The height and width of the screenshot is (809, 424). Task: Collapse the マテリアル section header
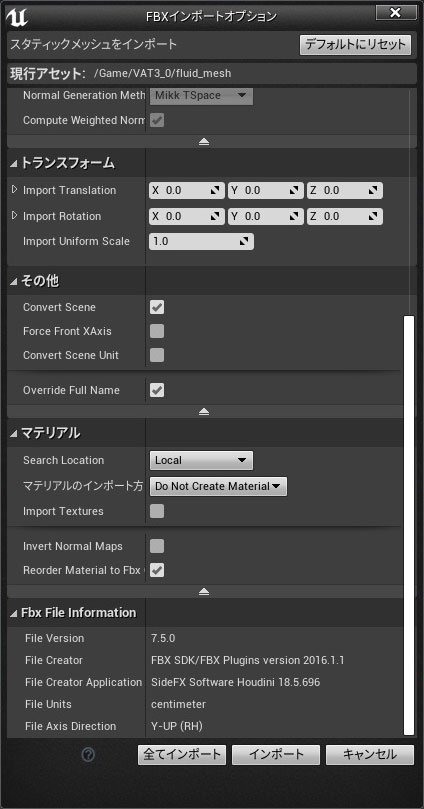click(x=45, y=433)
